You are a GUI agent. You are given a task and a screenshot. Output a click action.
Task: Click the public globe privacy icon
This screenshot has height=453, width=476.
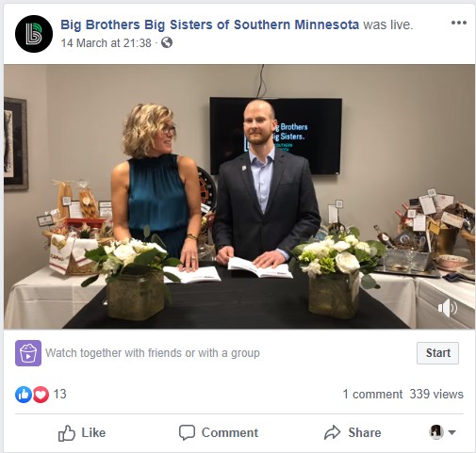167,42
